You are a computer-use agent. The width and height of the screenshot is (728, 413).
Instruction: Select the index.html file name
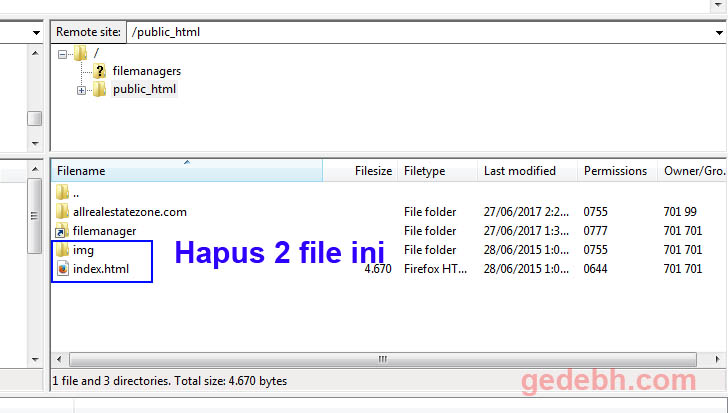pyautogui.click(x=101, y=269)
